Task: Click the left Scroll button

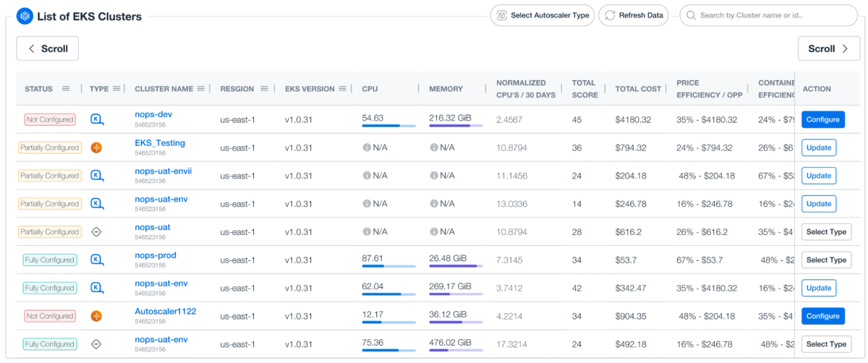Action: pos(48,48)
